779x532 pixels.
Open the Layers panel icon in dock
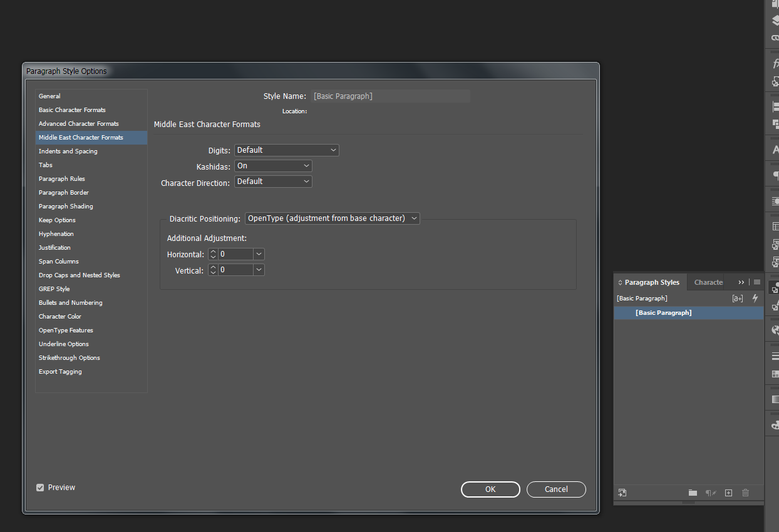coord(775,21)
